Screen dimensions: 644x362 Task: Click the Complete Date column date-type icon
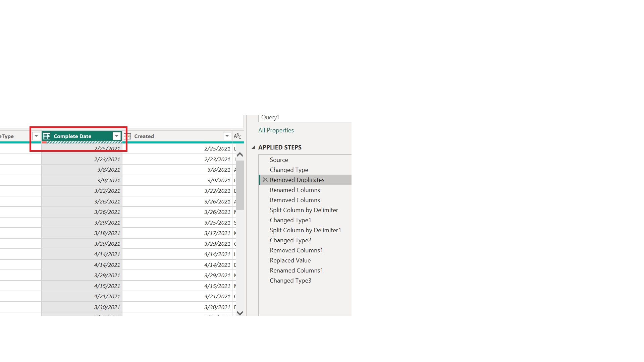47,136
